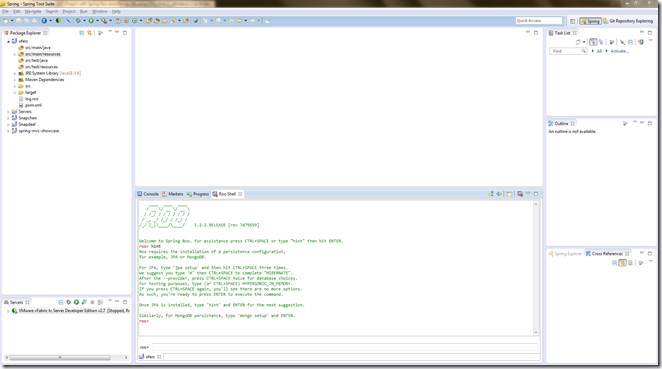
Task: Click the roo> command input field
Action: (x=345, y=347)
